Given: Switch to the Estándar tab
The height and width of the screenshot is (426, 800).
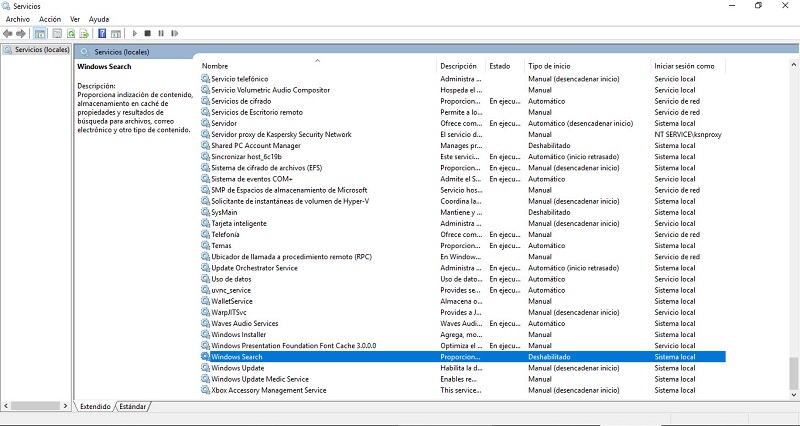Looking at the screenshot, I should click(x=133, y=407).
